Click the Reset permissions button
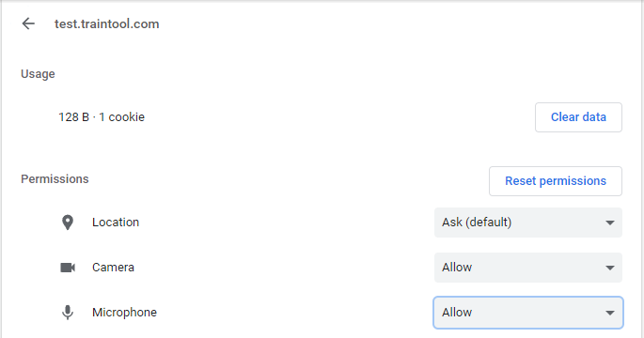The height and width of the screenshot is (338, 644). [x=556, y=181]
